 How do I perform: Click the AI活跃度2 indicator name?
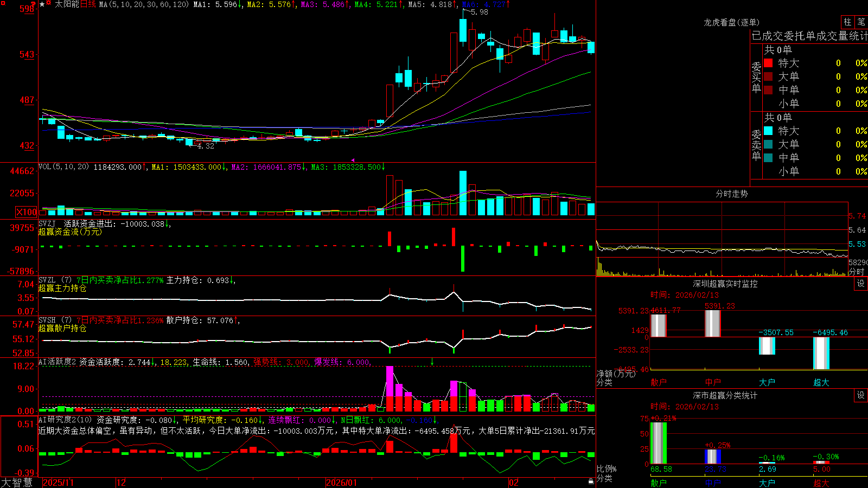(58, 362)
